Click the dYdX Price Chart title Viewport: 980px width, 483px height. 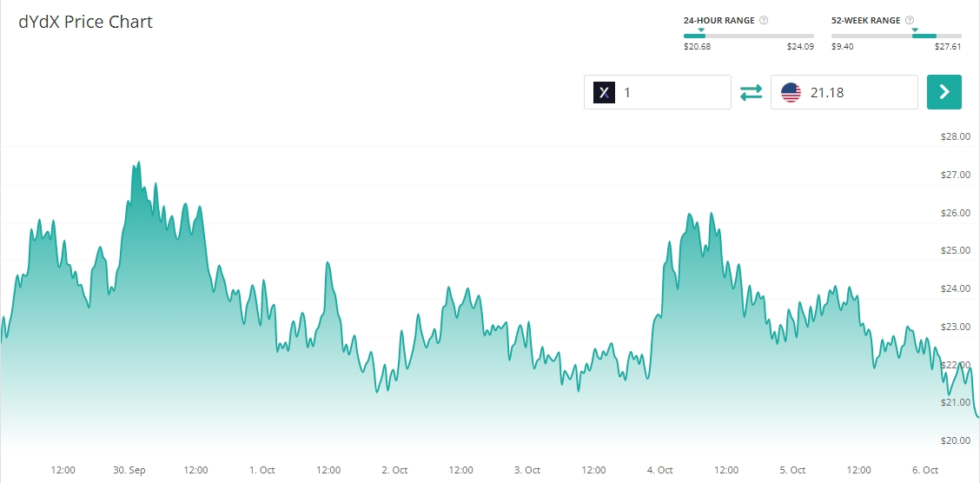[86, 23]
